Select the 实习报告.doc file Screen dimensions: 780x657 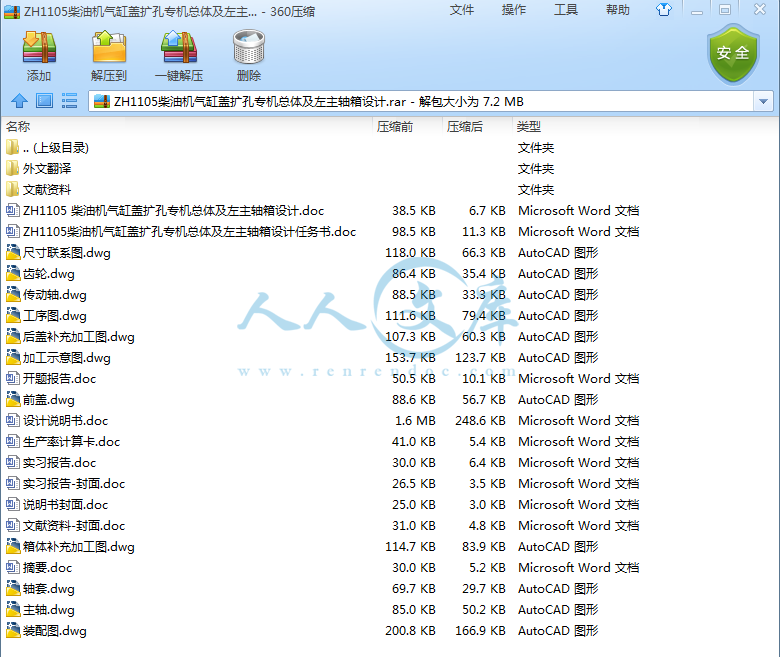click(x=390, y=463)
